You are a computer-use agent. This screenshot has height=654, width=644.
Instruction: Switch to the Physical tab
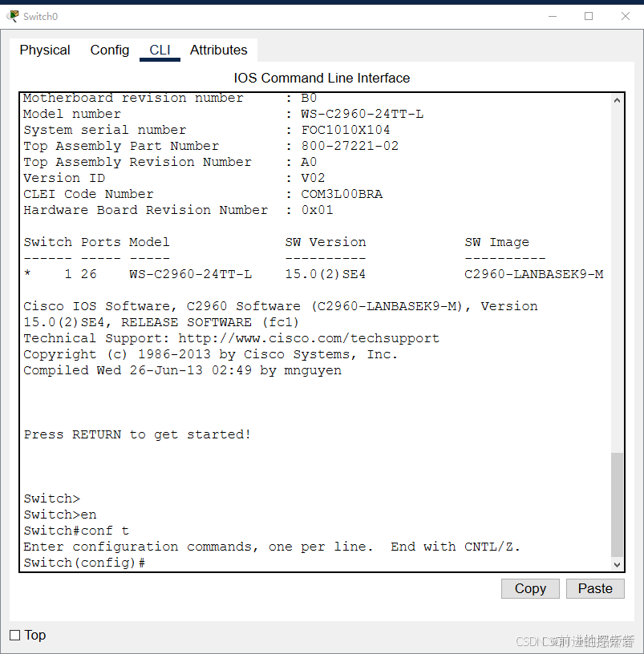(x=45, y=50)
